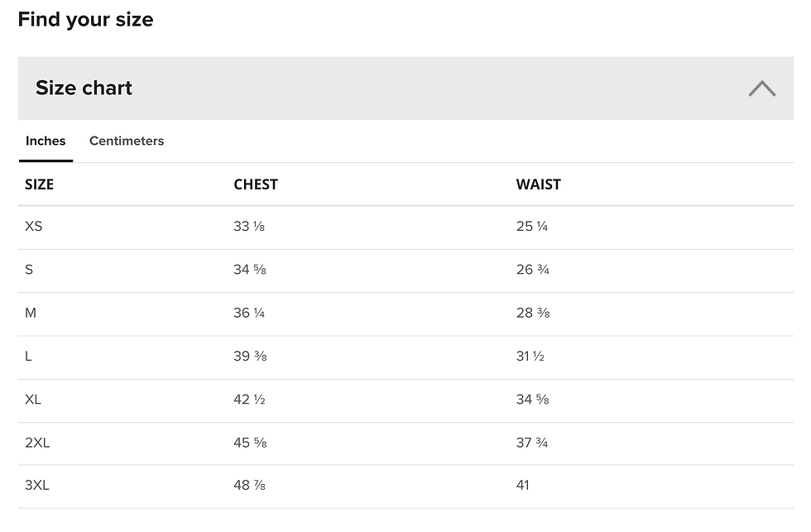Select the M size row label
Image resolution: width=811 pixels, height=532 pixels.
(x=31, y=313)
